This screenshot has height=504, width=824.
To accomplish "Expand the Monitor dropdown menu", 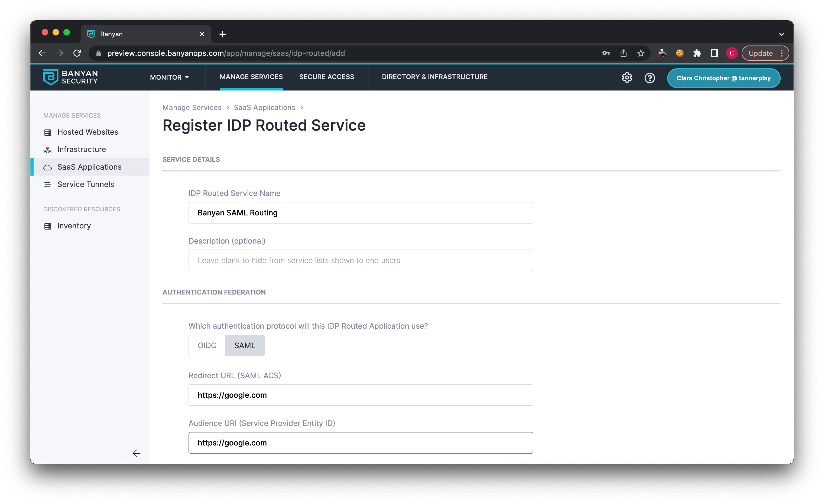I will coord(169,77).
